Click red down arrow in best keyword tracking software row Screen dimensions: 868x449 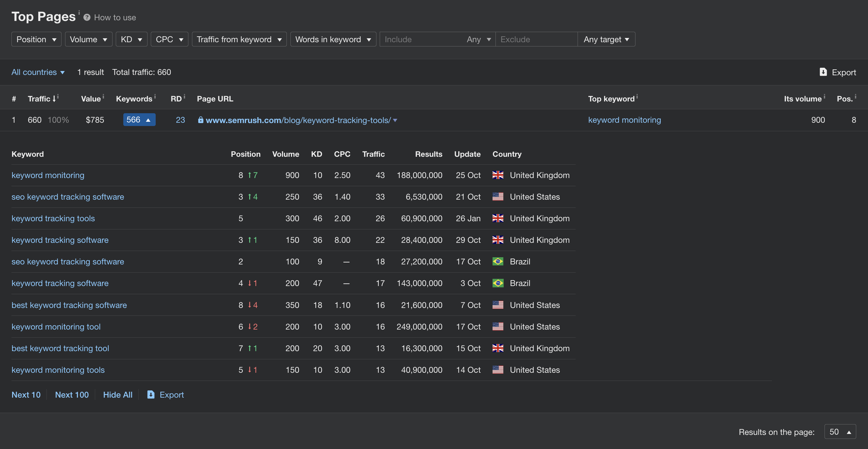tap(250, 305)
